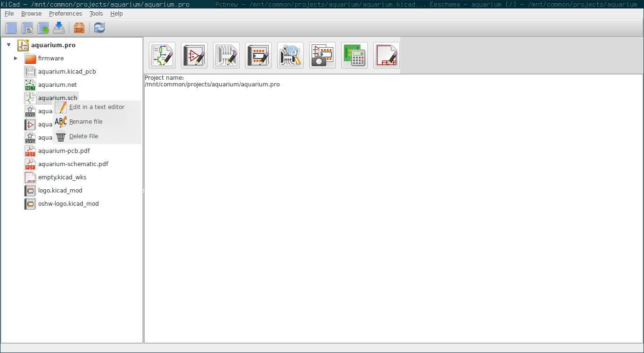Start the GerbView Gerber viewer
This screenshot has width=644, height=353.
tap(290, 55)
